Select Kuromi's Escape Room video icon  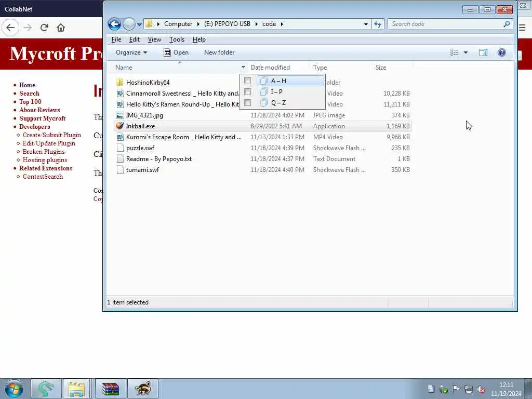point(120,137)
